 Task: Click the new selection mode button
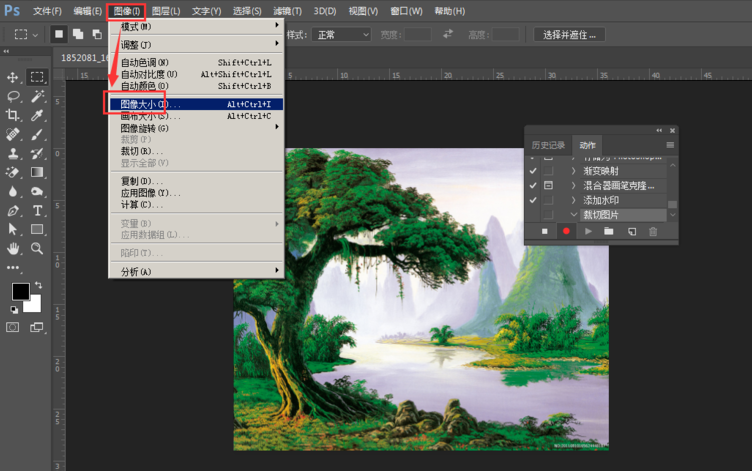[59, 34]
